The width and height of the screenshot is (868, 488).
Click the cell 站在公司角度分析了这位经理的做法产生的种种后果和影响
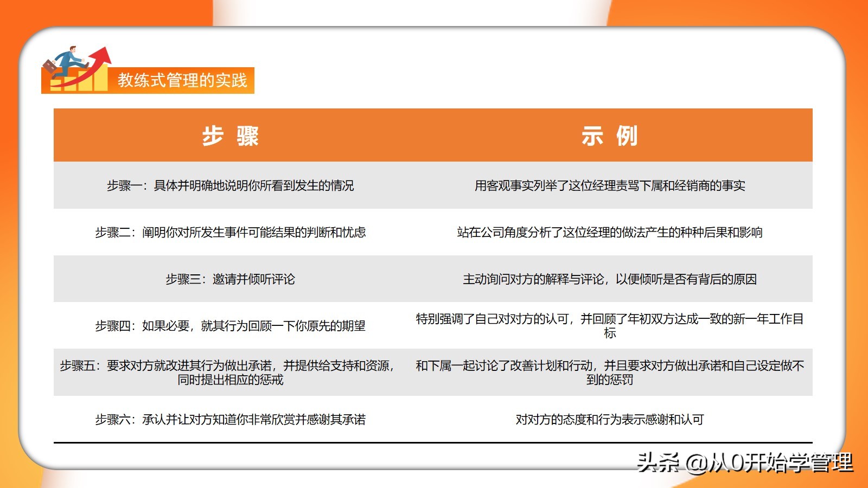[610, 232]
